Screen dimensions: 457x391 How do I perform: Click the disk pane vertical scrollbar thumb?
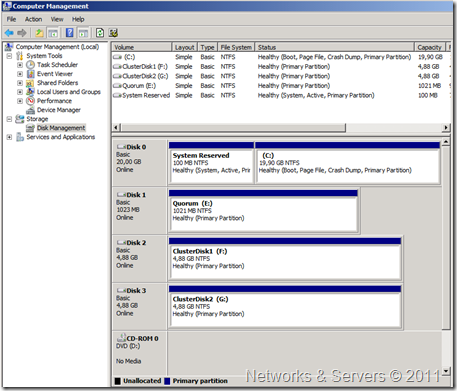(446, 238)
